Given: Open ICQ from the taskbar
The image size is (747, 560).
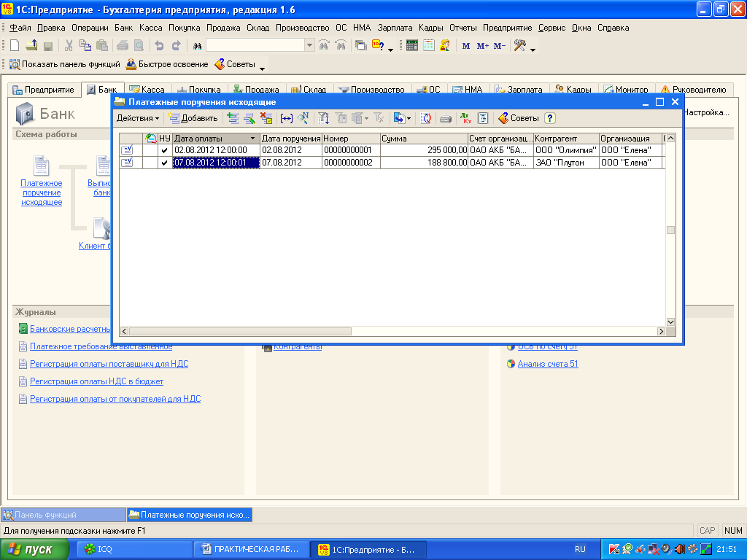Looking at the screenshot, I should pos(133,550).
